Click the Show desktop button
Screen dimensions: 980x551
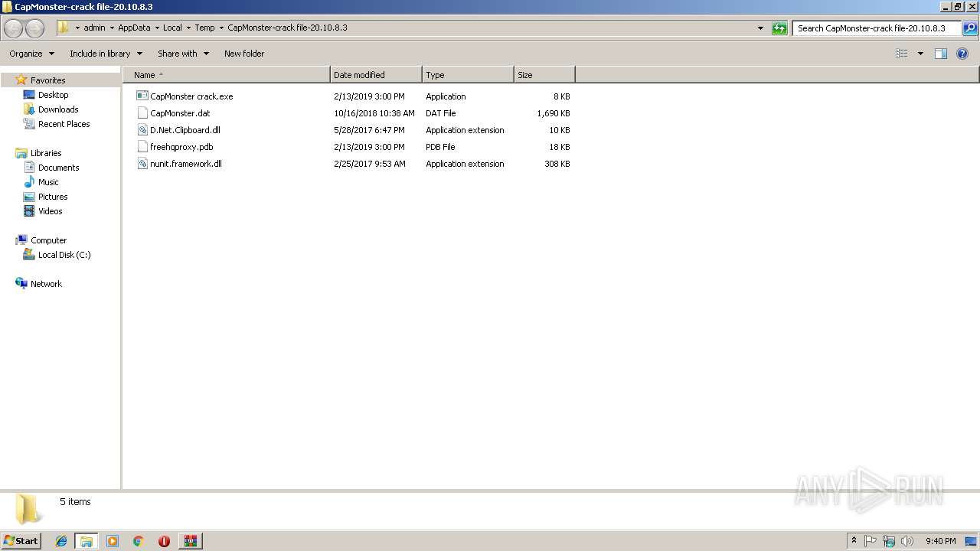tap(972, 541)
